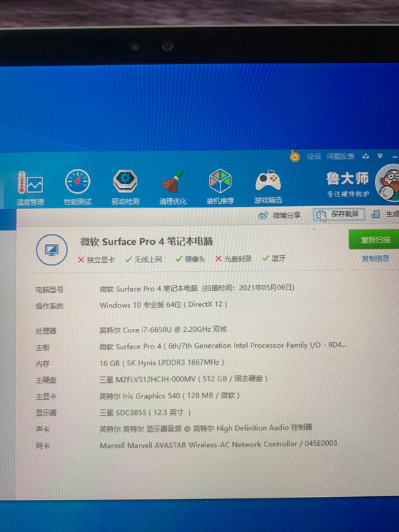Click the 光盘刻录 status indicator

[233, 259]
